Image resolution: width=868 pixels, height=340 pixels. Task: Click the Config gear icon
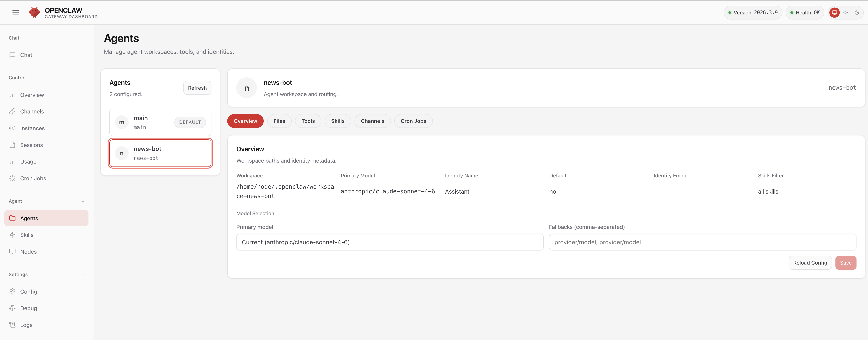(x=12, y=291)
